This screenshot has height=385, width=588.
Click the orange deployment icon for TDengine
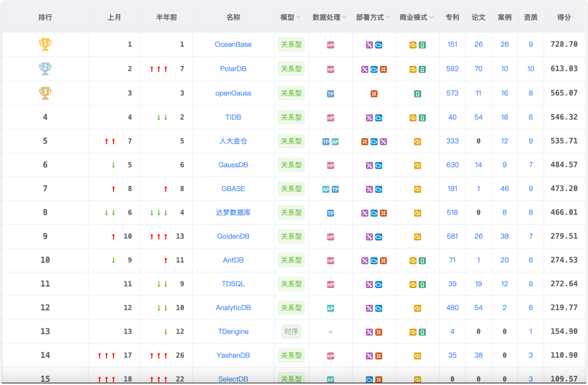pos(379,332)
